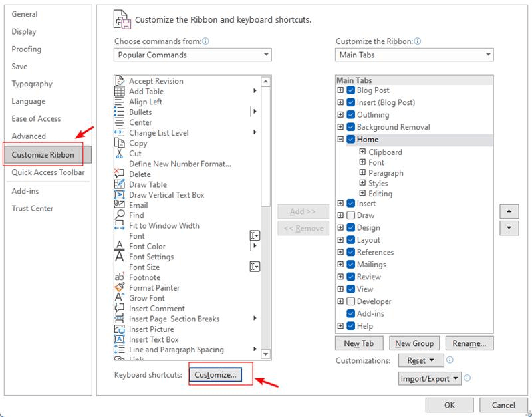The image size is (532, 417).
Task: Toggle the Background Removal checkbox
Action: (x=351, y=127)
